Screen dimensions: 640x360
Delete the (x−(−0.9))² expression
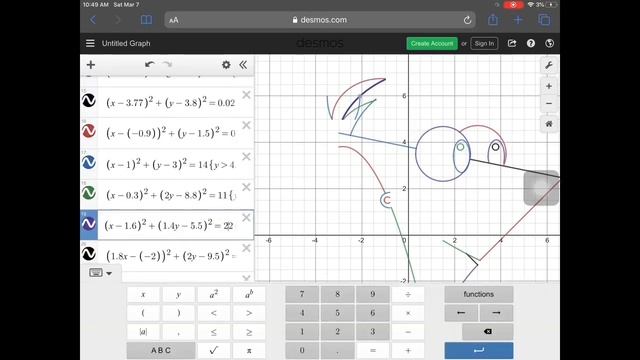pyautogui.click(x=246, y=125)
